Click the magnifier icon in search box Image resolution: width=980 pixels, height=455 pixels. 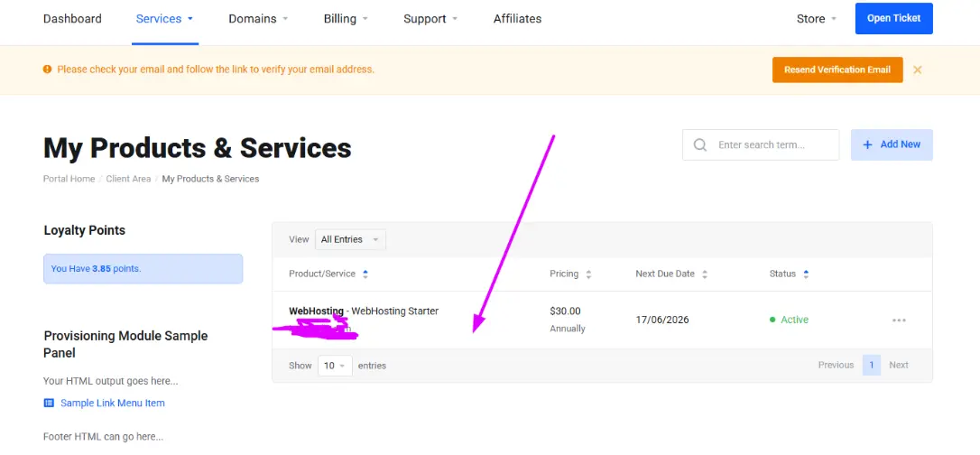pyautogui.click(x=700, y=145)
